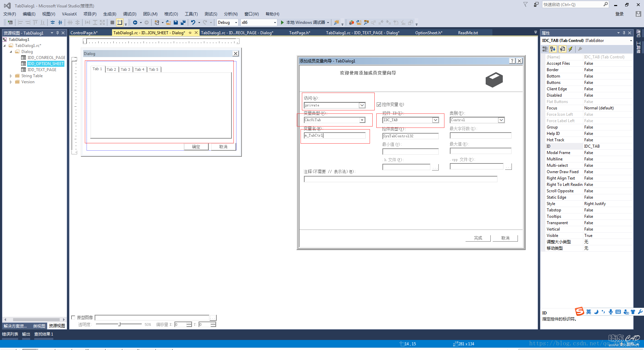Pin the Properties panel
This screenshot has height=350, width=644.
tap(624, 33)
